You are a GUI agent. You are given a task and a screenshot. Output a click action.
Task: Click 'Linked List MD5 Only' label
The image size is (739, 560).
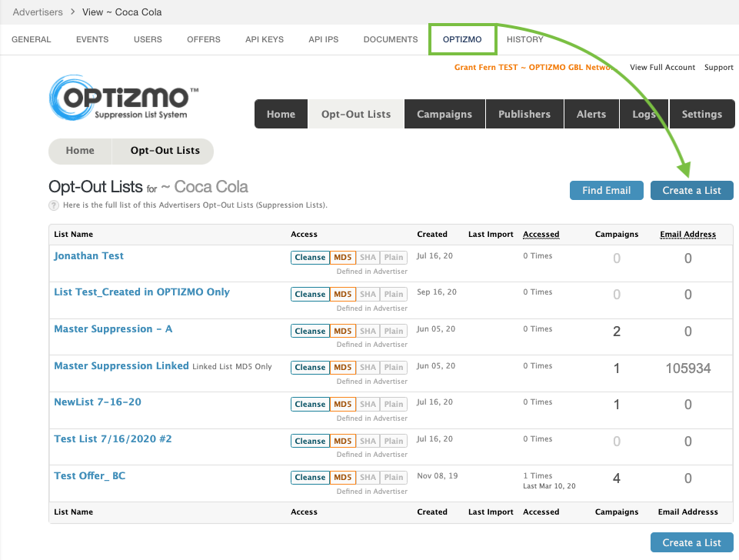(232, 367)
